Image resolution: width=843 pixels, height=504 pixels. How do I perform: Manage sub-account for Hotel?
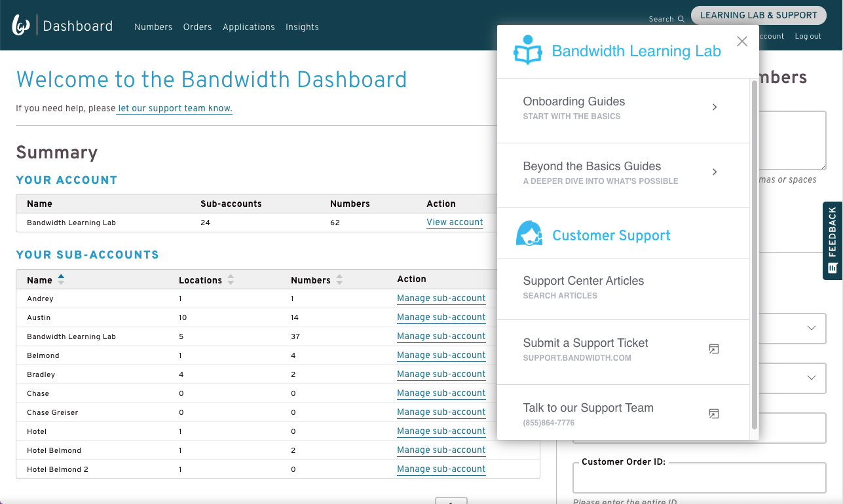[441, 431]
